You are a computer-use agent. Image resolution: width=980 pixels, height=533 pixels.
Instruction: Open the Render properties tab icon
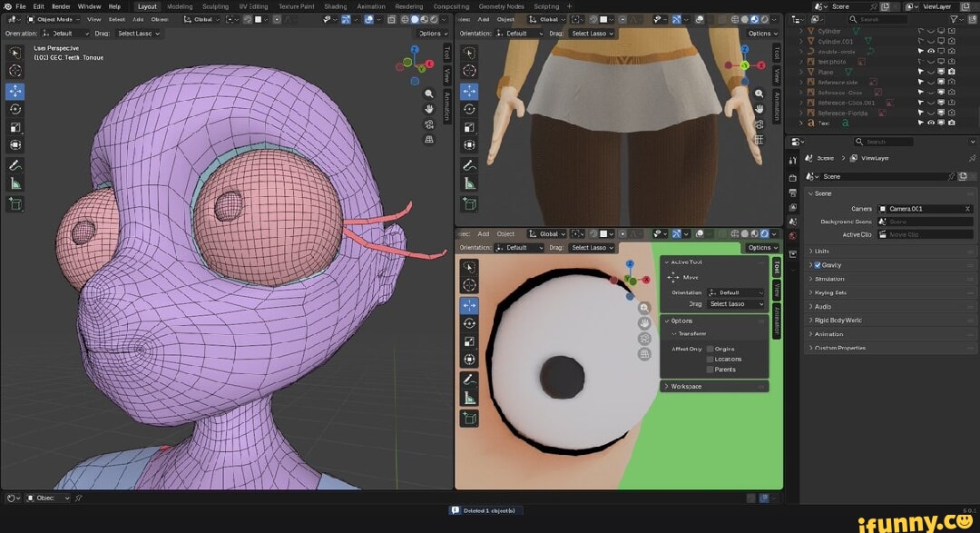click(792, 178)
